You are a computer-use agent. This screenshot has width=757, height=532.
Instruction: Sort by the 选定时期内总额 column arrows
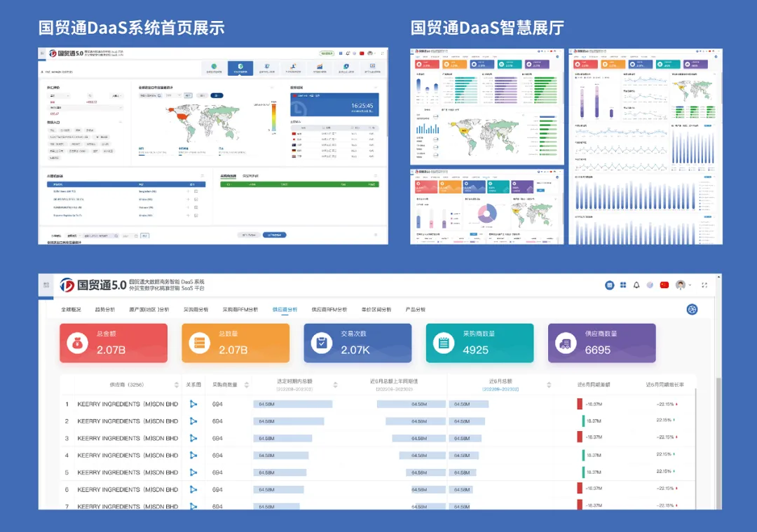[336, 385]
